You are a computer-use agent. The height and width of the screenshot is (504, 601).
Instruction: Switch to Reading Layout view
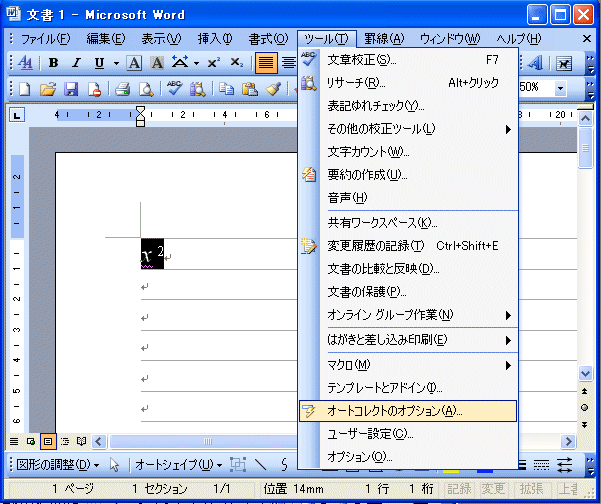82,442
